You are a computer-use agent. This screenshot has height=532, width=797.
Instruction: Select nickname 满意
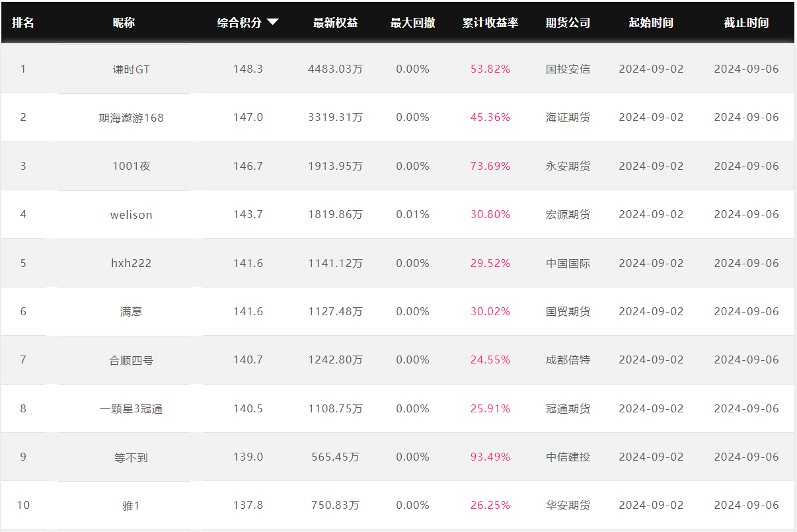pos(132,311)
